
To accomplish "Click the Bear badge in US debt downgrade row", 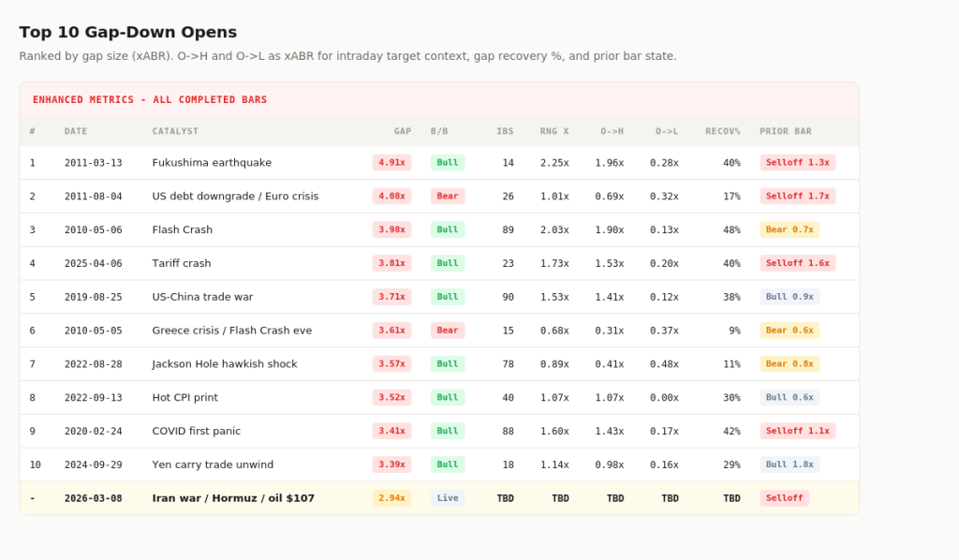I will click(x=448, y=196).
